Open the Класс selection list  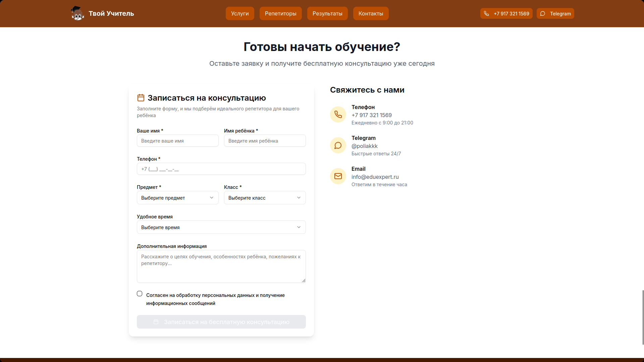[x=265, y=198]
